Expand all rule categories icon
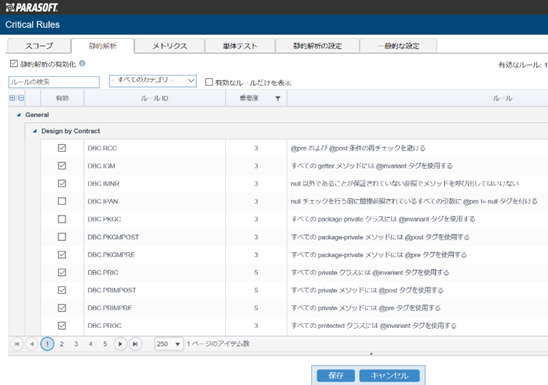This screenshot has height=385, width=548. tap(12, 98)
